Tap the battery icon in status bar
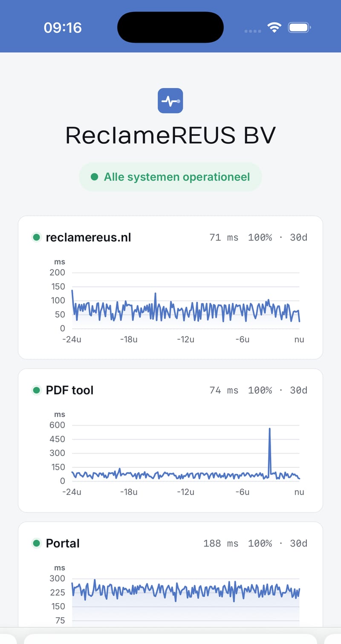341x644 pixels. pyautogui.click(x=300, y=28)
